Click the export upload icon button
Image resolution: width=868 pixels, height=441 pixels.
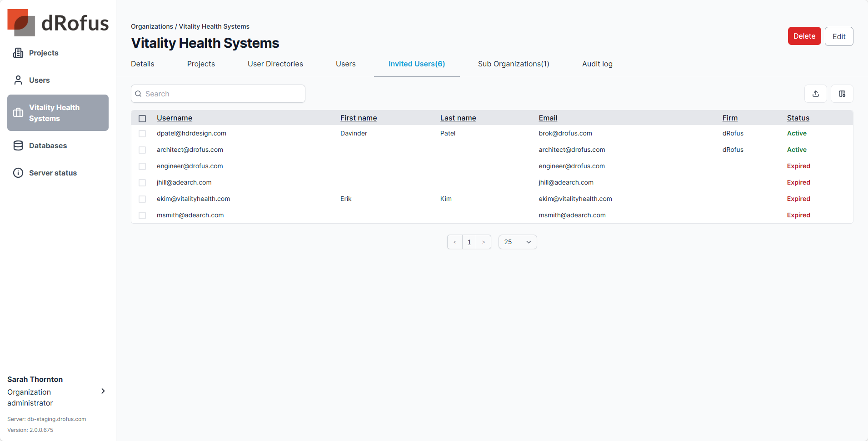[816, 94]
